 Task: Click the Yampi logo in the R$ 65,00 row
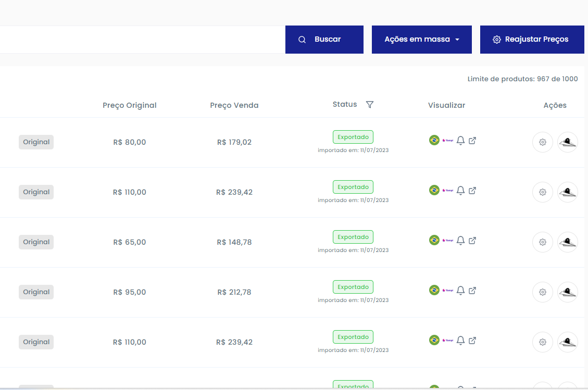pyautogui.click(x=448, y=241)
